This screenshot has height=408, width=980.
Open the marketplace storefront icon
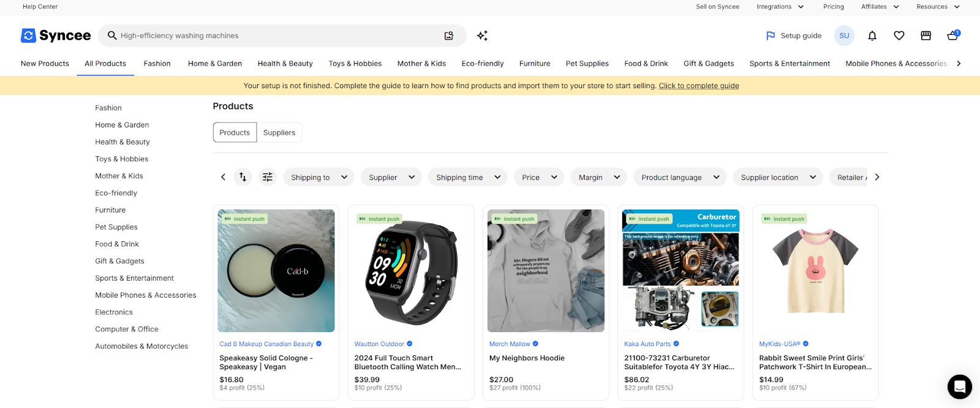click(925, 36)
